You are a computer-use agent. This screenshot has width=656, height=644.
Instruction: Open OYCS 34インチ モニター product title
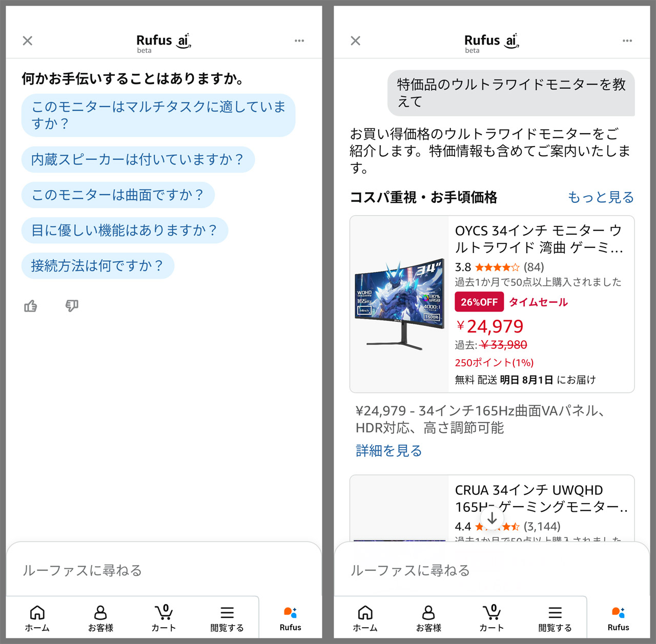click(539, 239)
